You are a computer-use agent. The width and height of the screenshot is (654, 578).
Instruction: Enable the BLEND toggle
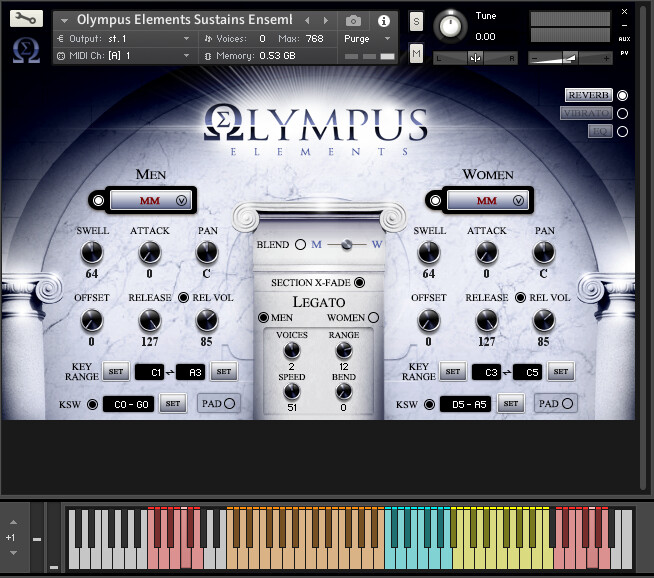[x=300, y=244]
